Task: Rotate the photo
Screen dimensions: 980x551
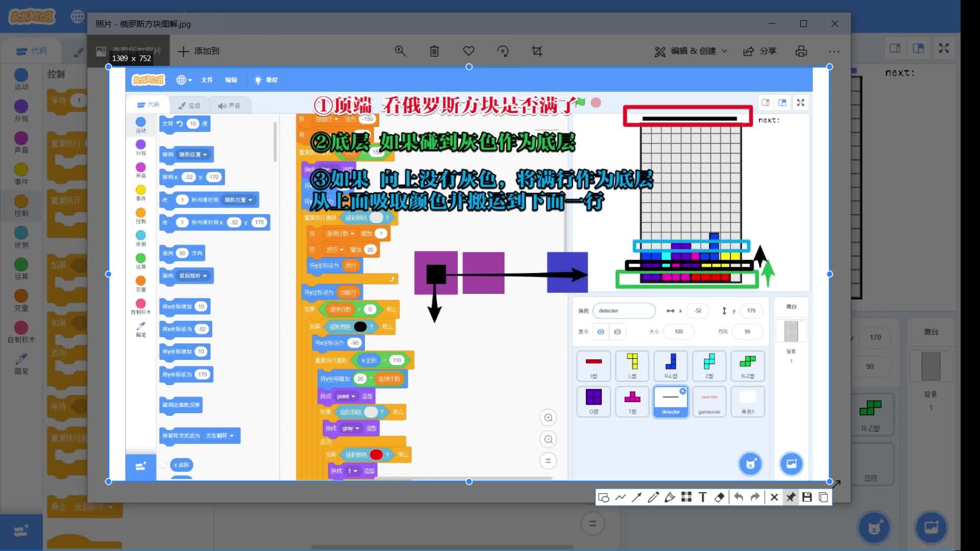Action: click(503, 51)
